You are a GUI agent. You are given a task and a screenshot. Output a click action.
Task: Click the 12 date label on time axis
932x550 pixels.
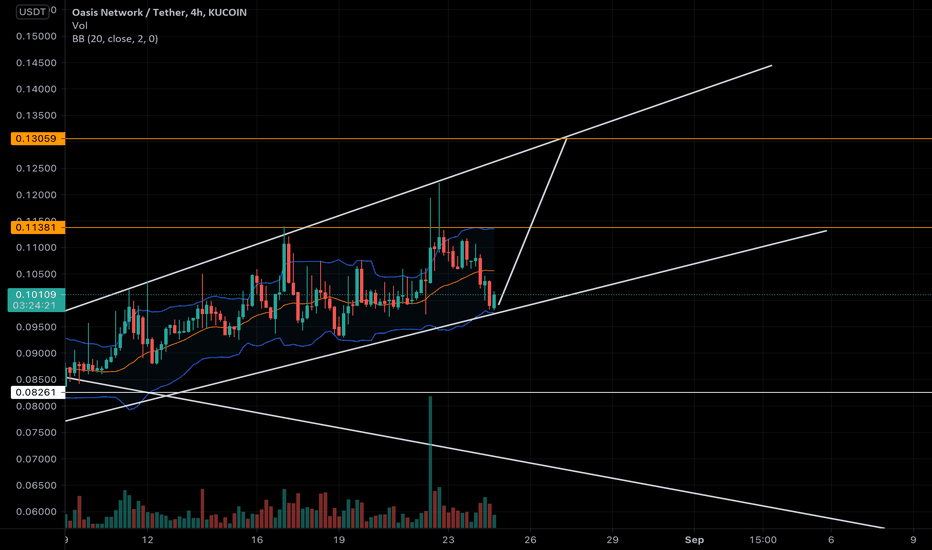pyautogui.click(x=147, y=540)
